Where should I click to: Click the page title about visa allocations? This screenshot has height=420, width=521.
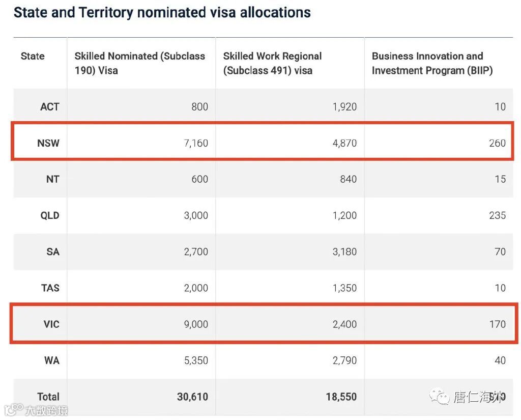tap(162, 12)
